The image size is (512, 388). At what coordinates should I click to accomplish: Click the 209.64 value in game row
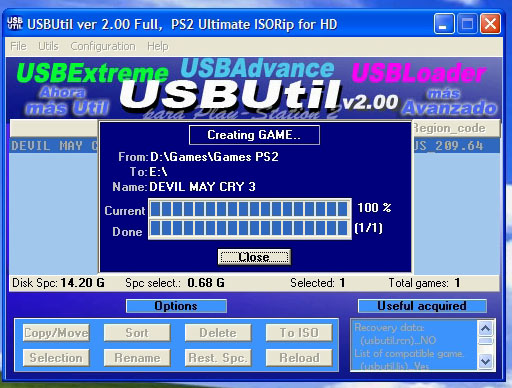coord(459,146)
